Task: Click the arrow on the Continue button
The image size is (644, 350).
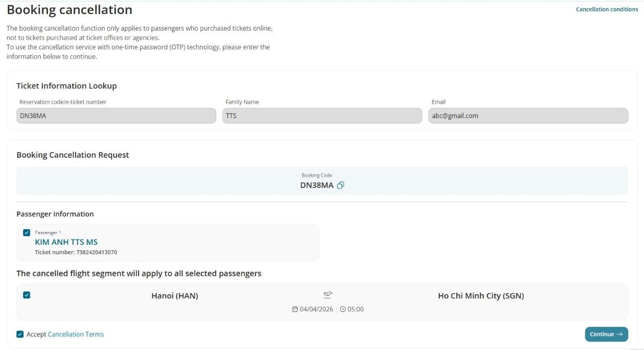Action: click(x=620, y=334)
